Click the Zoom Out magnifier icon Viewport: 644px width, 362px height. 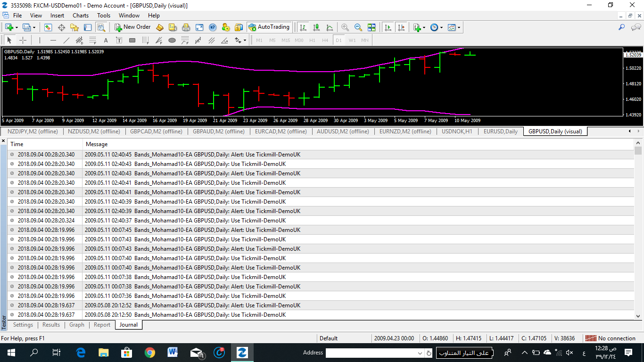point(358,27)
